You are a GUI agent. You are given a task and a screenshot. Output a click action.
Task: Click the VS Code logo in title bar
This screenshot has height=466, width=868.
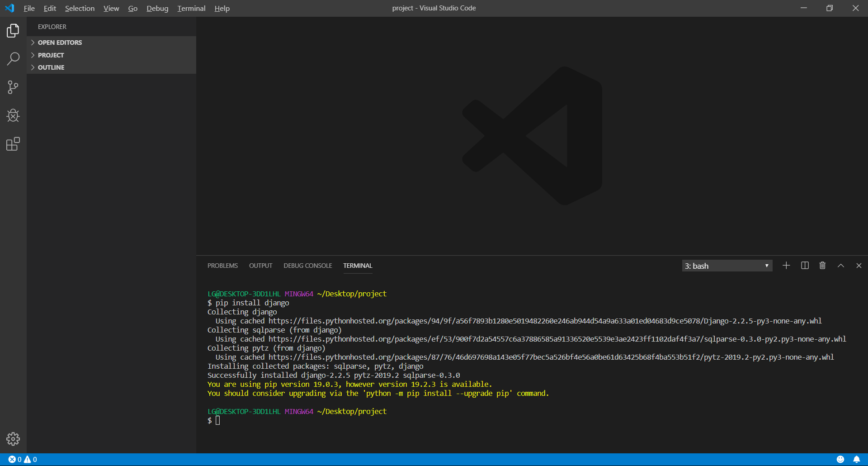(x=9, y=8)
